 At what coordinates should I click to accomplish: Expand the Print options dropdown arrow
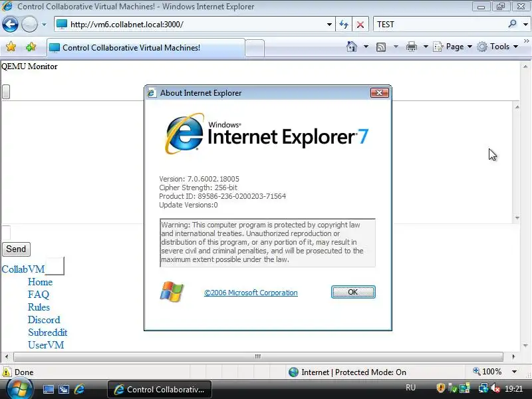tap(426, 47)
